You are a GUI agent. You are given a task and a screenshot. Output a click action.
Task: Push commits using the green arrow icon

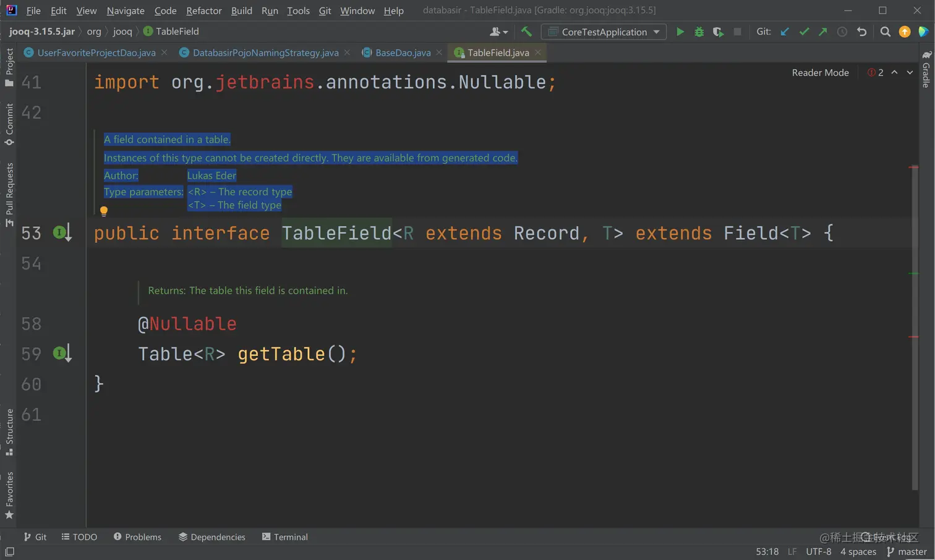[x=823, y=32]
